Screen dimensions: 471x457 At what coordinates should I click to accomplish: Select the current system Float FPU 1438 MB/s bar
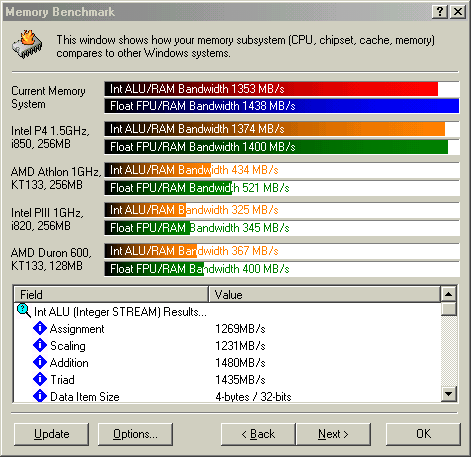[282, 106]
